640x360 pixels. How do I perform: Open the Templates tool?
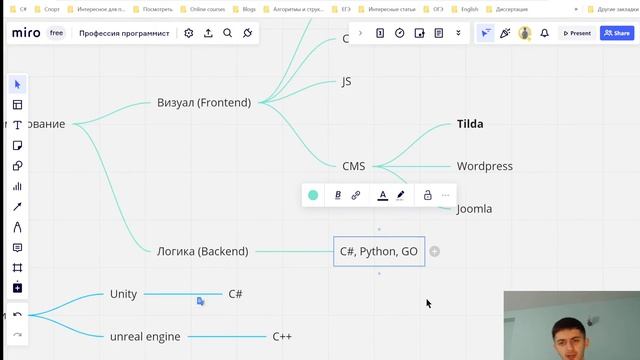coord(17,105)
